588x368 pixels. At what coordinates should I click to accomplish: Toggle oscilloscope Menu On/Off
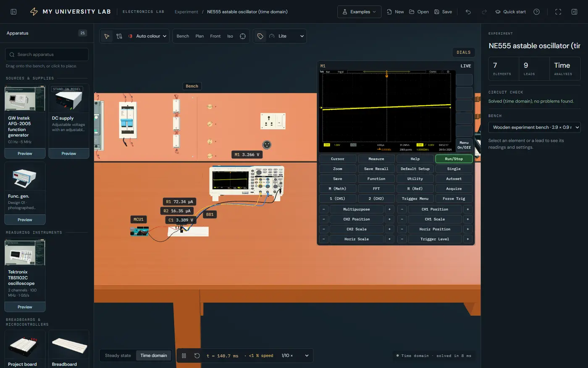(464, 145)
